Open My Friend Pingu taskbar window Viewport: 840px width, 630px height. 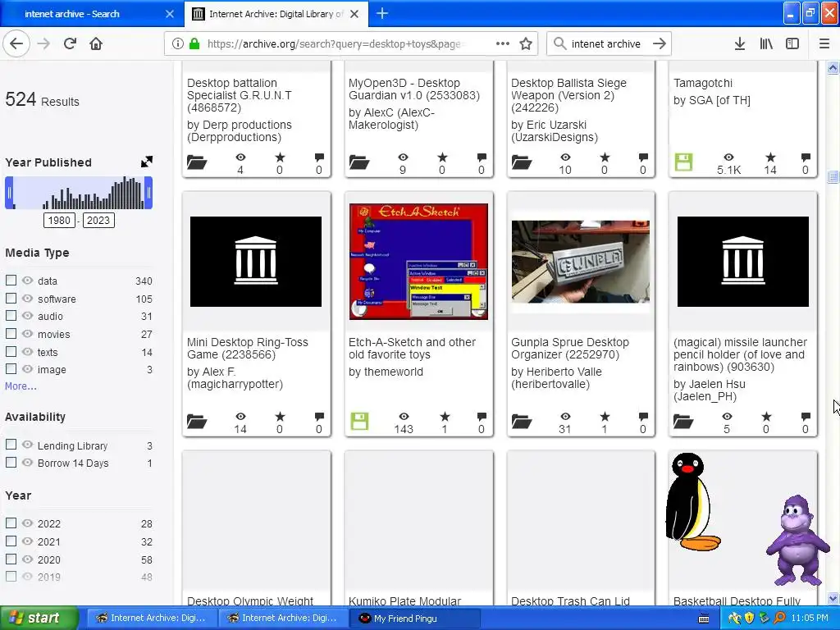tap(414, 619)
